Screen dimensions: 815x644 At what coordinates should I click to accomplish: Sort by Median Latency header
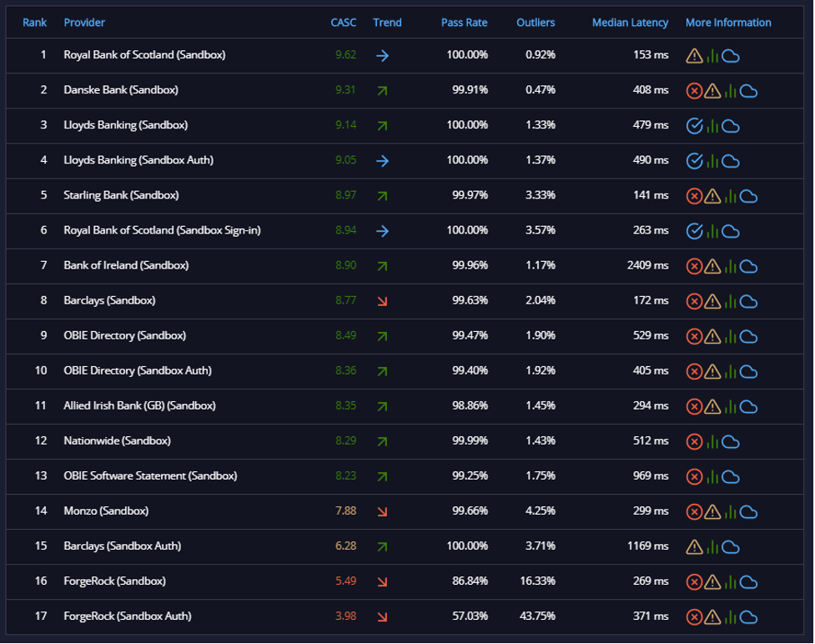630,23
